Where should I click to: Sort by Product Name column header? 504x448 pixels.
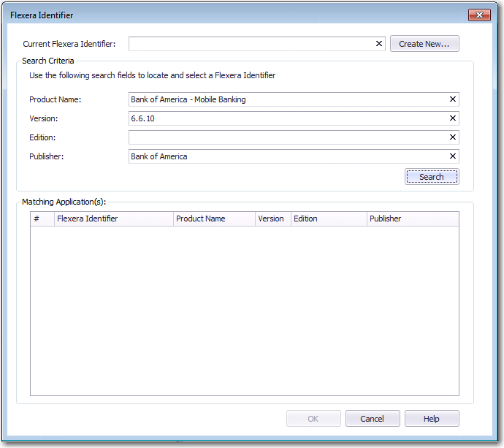click(214, 219)
